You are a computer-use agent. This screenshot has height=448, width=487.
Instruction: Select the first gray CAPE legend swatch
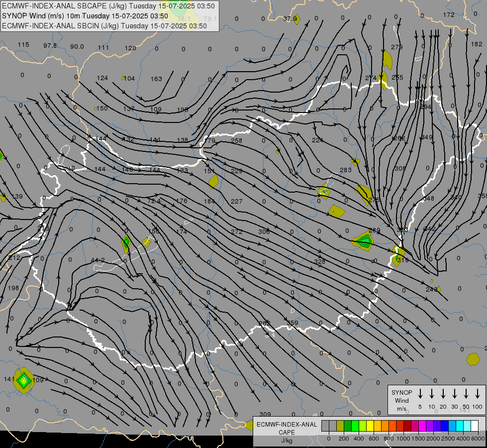coord(325,426)
